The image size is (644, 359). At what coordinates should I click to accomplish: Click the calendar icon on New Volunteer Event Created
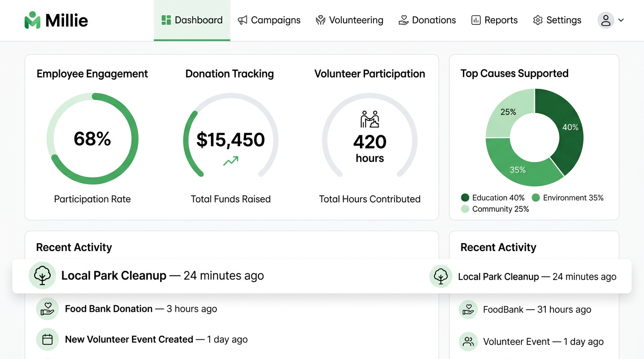[x=47, y=339]
